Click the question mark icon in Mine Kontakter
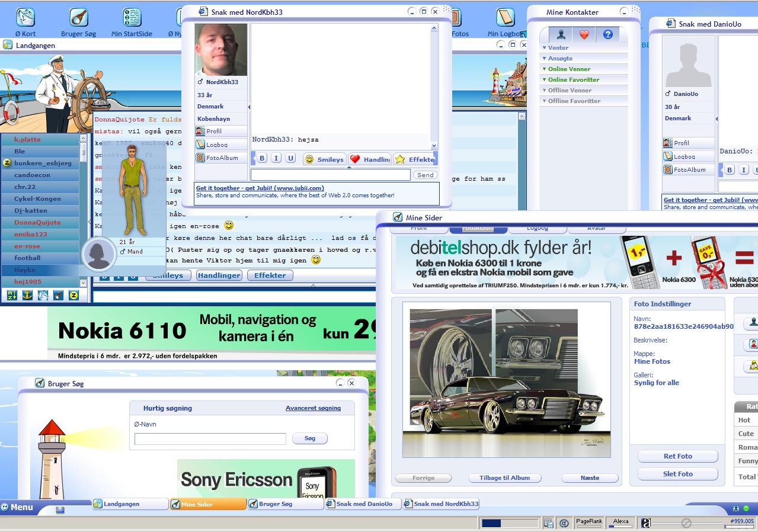The height and width of the screenshot is (532, 758). coord(607,34)
